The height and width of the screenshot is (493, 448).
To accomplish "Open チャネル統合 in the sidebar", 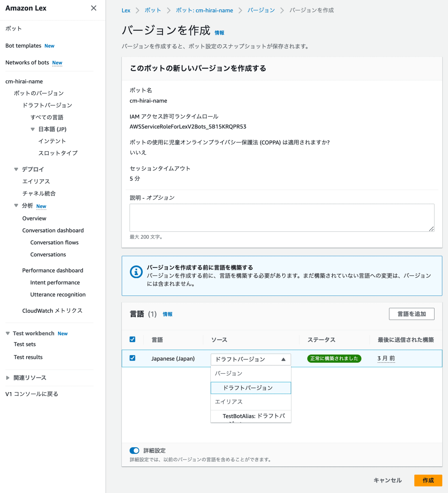I will pos(39,194).
